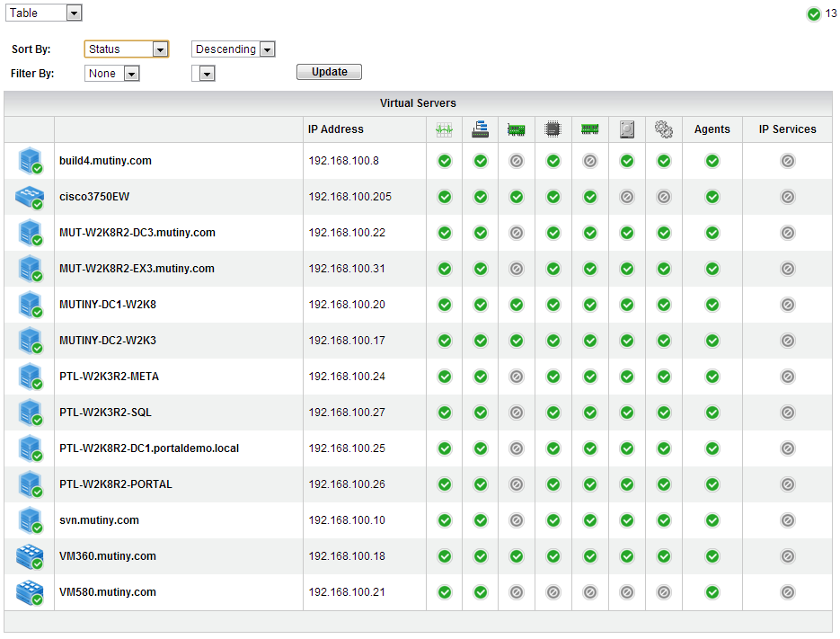Click the MUT-W2K8R2-DC3 server icon
Viewport: 840px width, 639px height.
pos(30,233)
